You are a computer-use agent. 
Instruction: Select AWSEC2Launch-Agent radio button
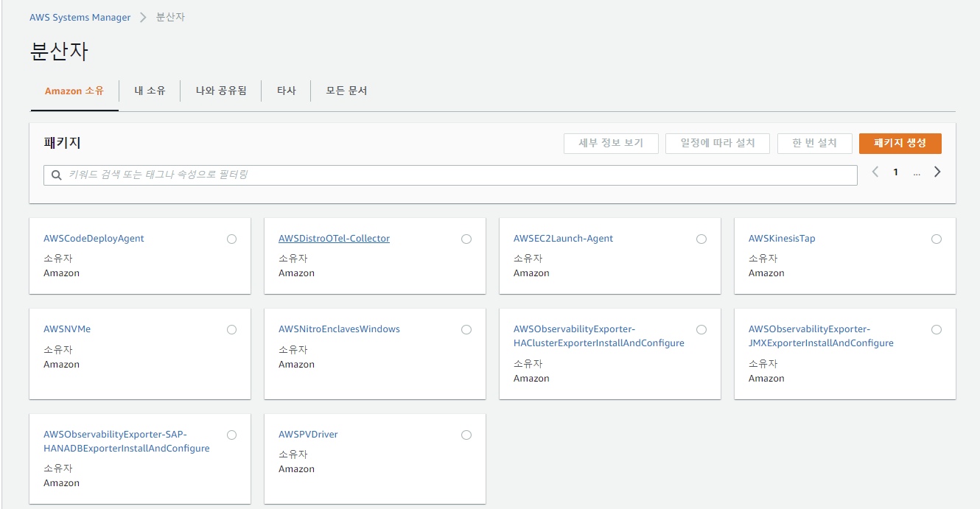point(701,239)
